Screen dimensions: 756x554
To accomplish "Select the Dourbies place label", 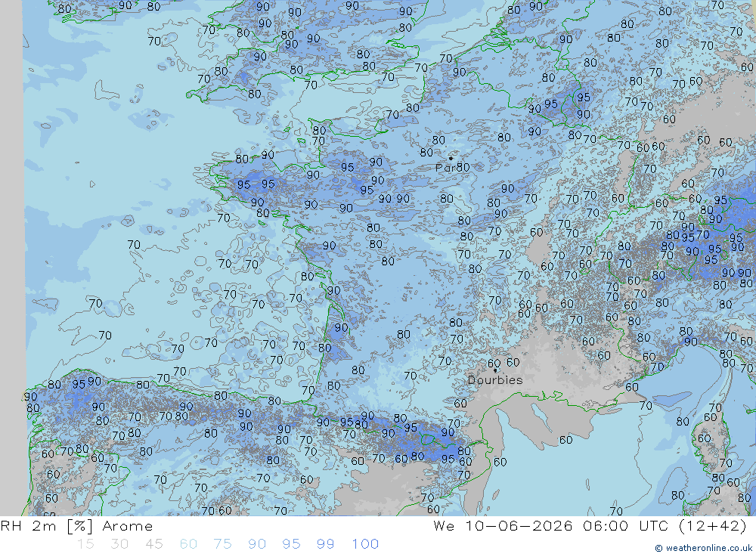I will click(495, 380).
